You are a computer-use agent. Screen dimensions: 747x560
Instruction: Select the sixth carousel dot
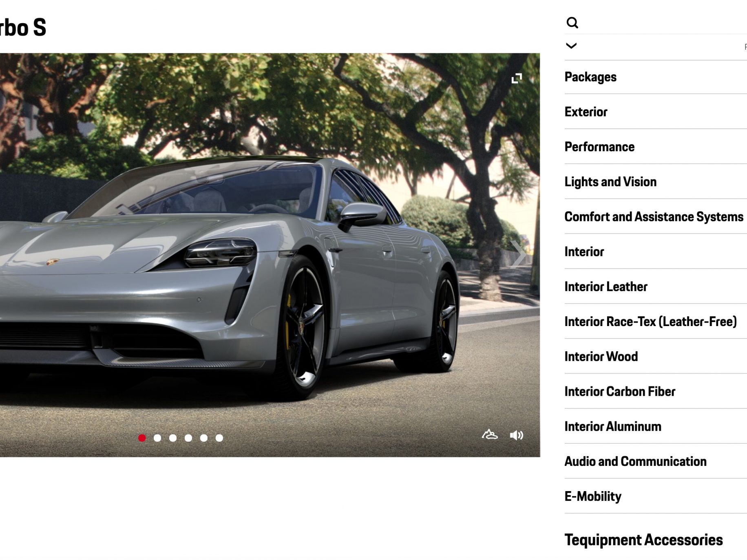click(219, 438)
